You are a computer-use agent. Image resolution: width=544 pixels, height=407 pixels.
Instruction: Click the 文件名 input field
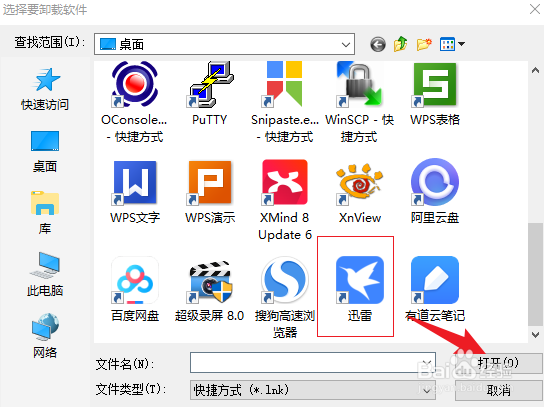(313, 363)
